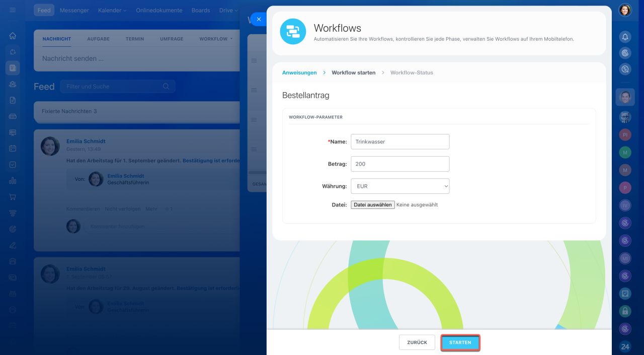Open the Home icon in the left sidebar
Screen dimensions: 644x355
[13, 36]
